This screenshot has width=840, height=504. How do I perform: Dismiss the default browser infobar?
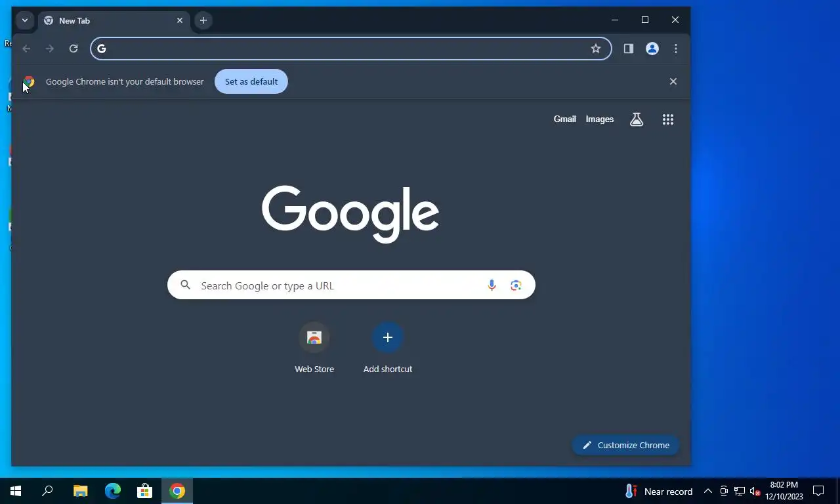pyautogui.click(x=673, y=81)
